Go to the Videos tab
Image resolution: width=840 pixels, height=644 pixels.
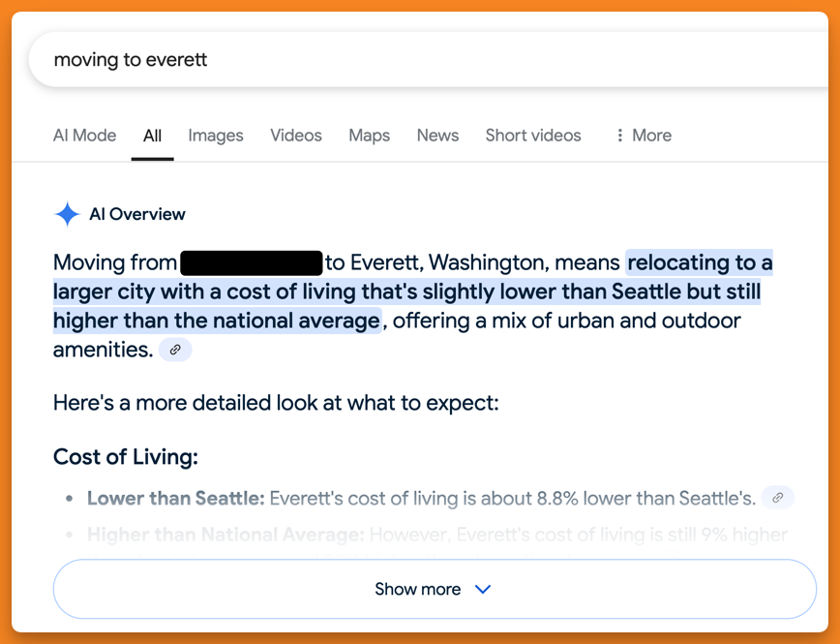[296, 136]
